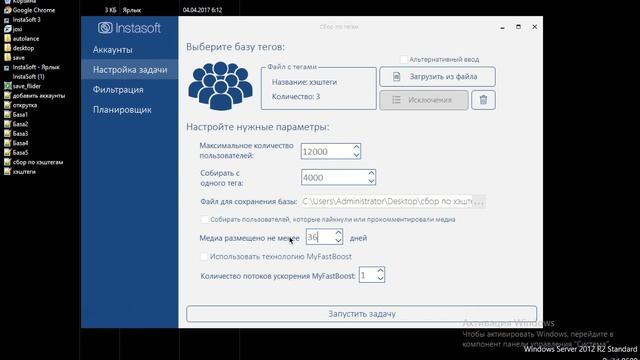This screenshot has width=640, height=360.
Task: Enable Альтернативный ввод checkbox
Action: [404, 60]
